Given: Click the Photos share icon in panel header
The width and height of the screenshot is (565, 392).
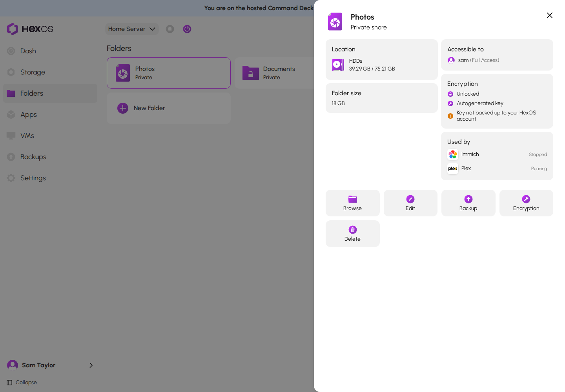Looking at the screenshot, I should coord(335,22).
